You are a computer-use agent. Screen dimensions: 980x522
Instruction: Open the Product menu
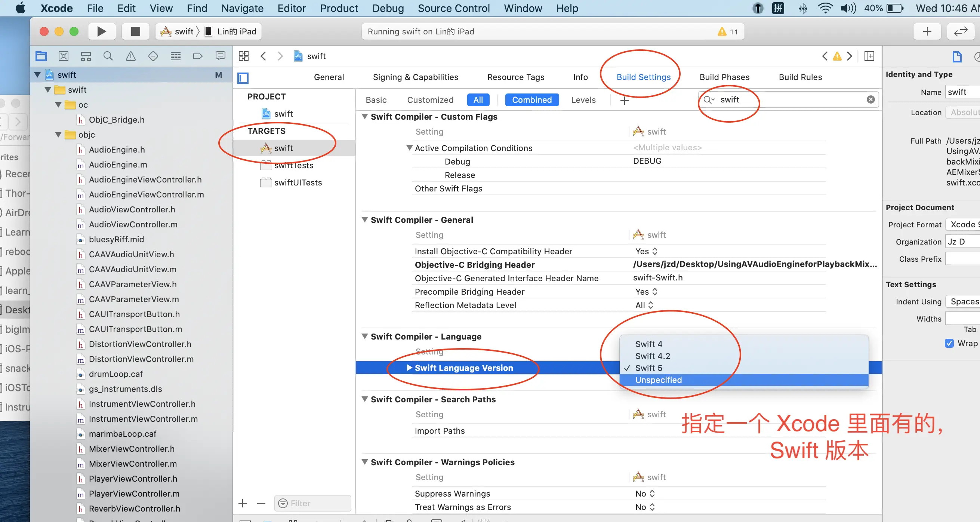click(339, 8)
